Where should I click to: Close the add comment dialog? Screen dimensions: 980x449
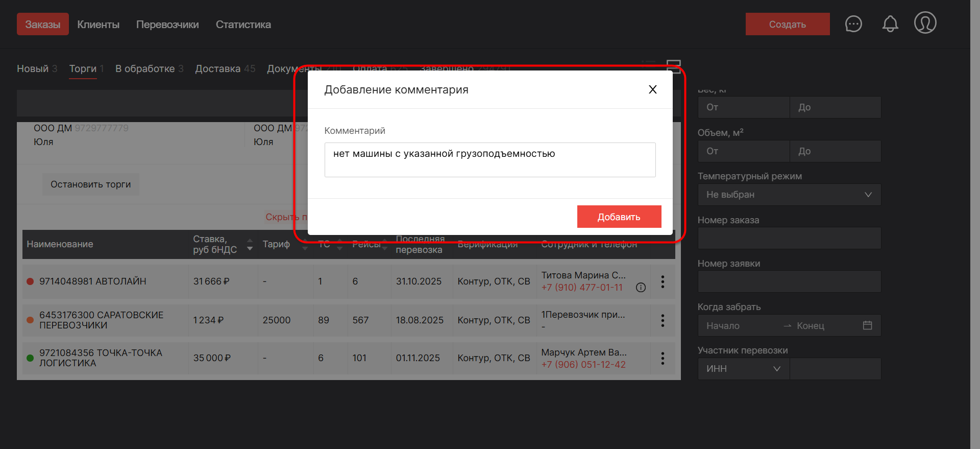pyautogui.click(x=652, y=89)
